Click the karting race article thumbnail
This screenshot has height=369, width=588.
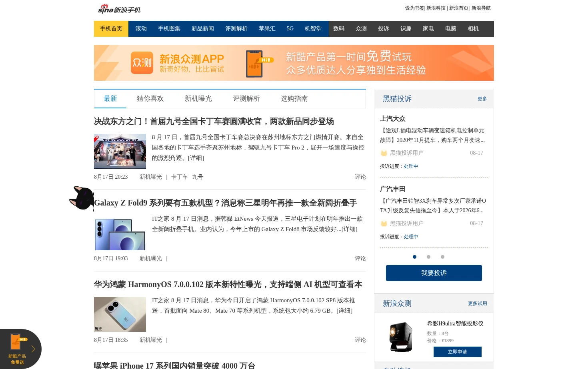click(x=120, y=151)
